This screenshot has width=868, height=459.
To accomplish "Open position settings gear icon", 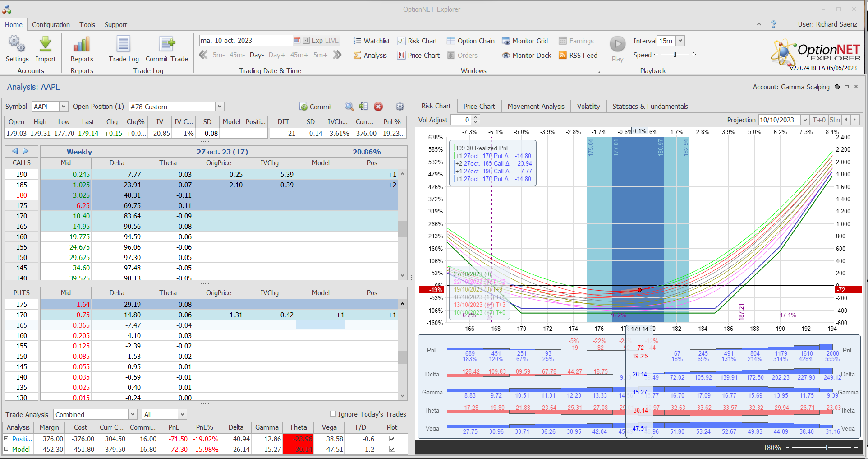I will (400, 107).
